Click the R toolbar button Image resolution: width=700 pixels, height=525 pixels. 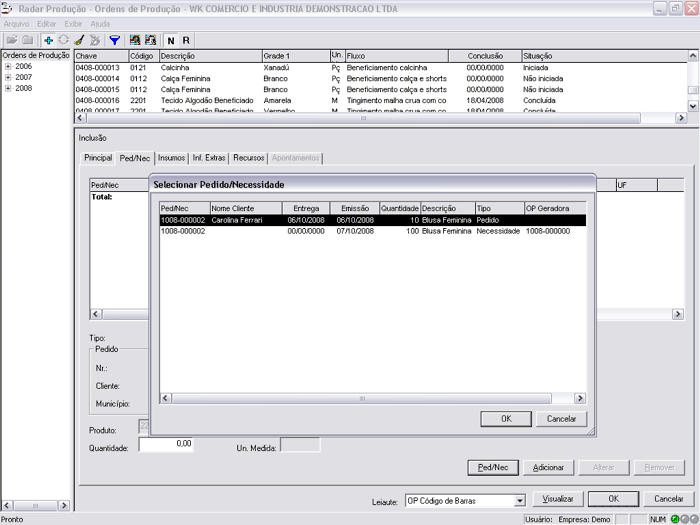click(186, 40)
